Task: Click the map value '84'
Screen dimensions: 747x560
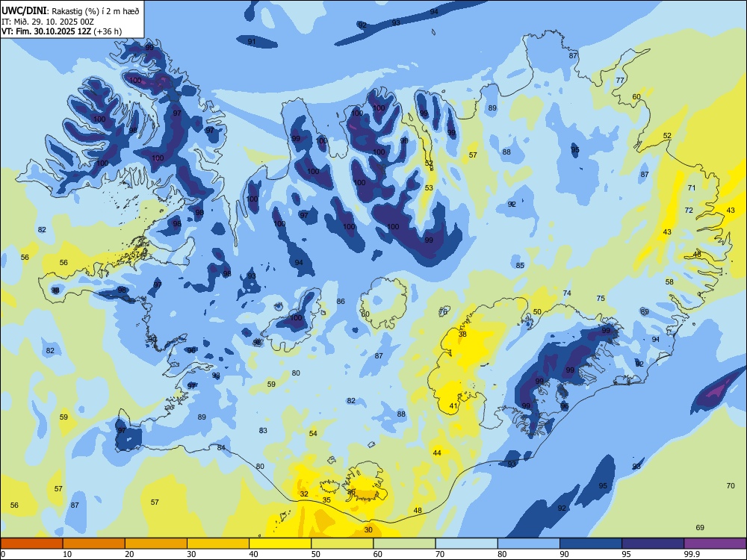Action: (221, 447)
